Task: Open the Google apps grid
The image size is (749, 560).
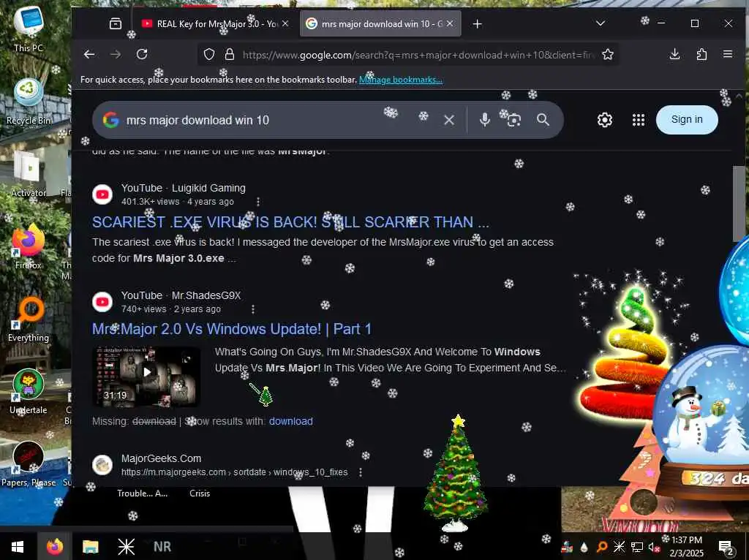Action: click(638, 120)
